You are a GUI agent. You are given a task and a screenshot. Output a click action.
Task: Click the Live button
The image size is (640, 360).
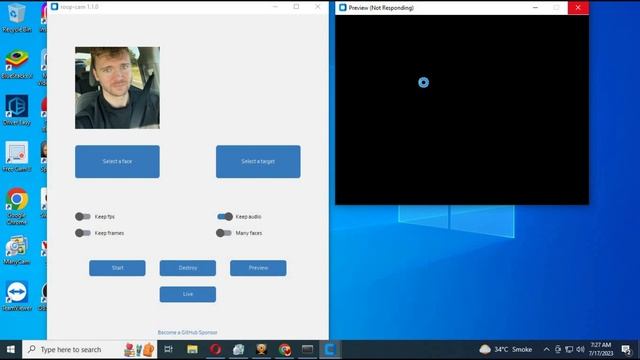click(x=188, y=294)
